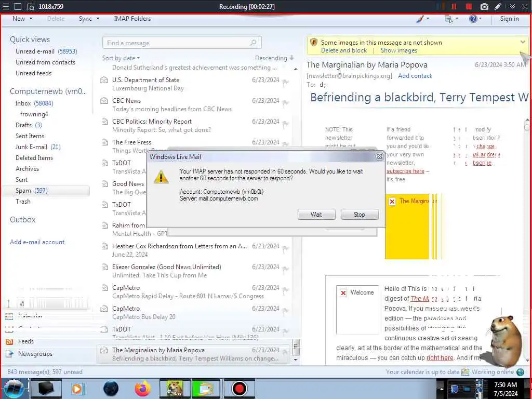Screen dimensions: 532x399
Task: Click the subscribe here link
Action: pos(405,171)
